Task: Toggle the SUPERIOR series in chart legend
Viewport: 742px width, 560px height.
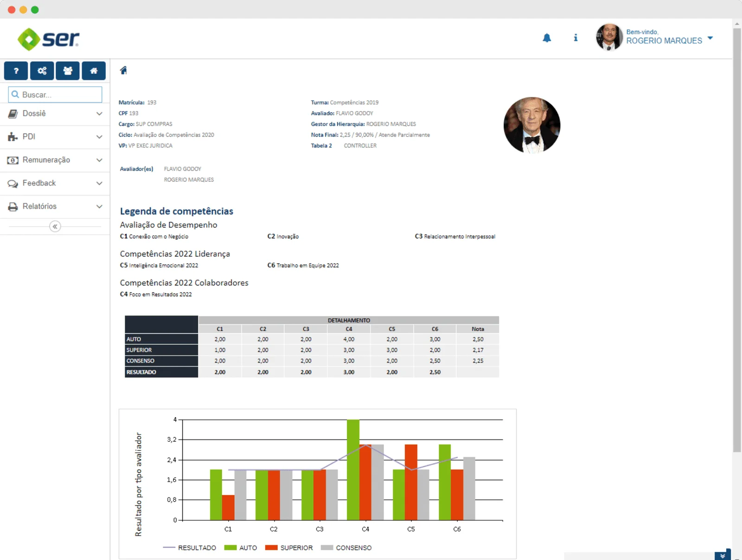Action: (x=289, y=548)
